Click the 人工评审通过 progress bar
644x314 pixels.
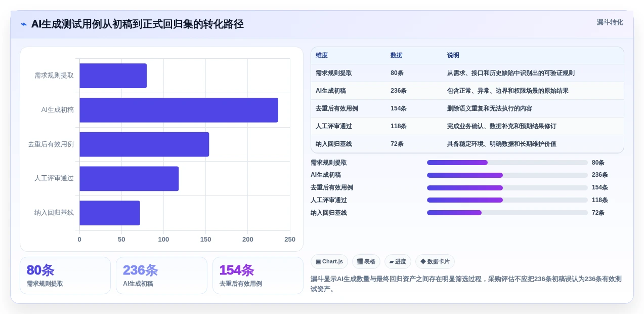click(x=507, y=200)
